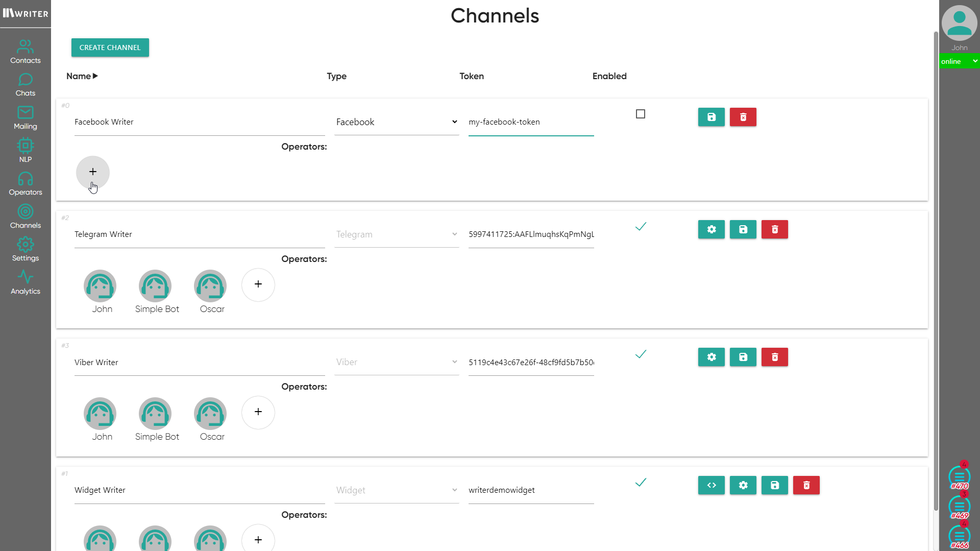Screen dimensions: 980x551
Task: Save the Facebook Writer channel
Action: pyautogui.click(x=712, y=117)
